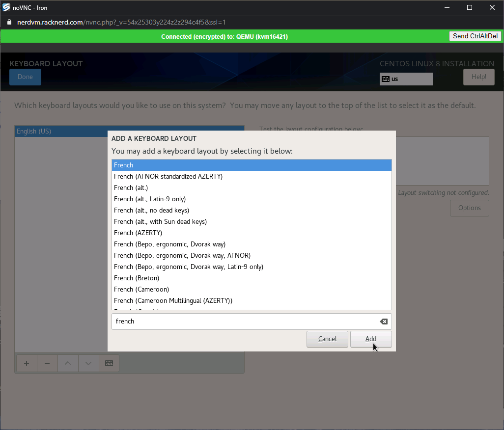Click the blue Done button

click(25, 77)
